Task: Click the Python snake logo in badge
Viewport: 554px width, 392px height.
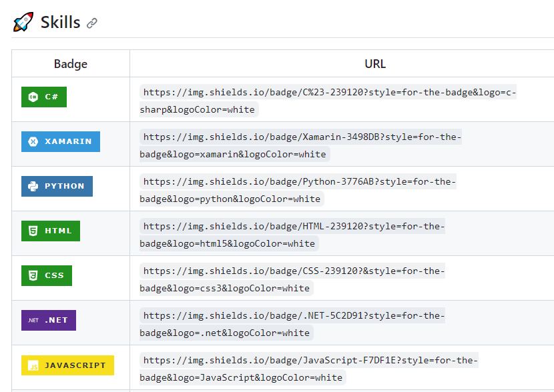Action: (x=33, y=186)
